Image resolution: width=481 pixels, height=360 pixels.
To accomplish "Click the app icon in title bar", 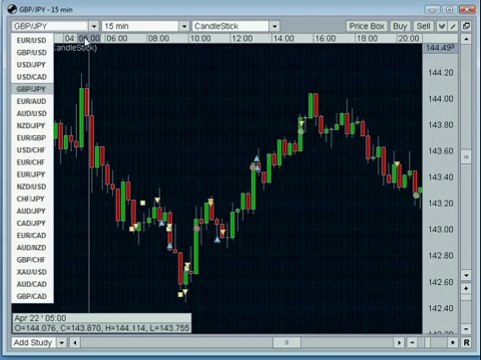I will pyautogui.click(x=12, y=9).
